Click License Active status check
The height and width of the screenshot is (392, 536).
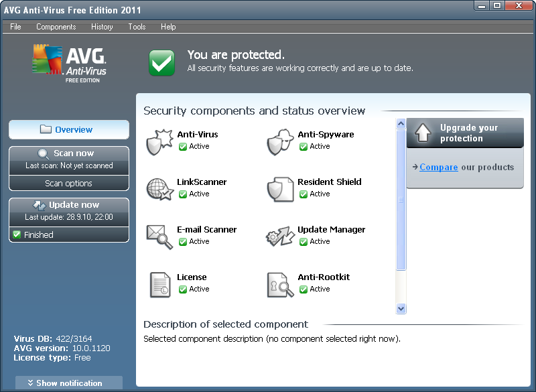click(183, 289)
